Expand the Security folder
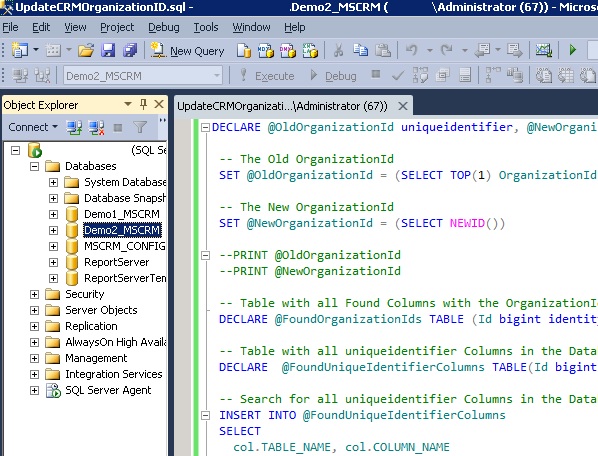The image size is (598, 456). tap(34, 294)
